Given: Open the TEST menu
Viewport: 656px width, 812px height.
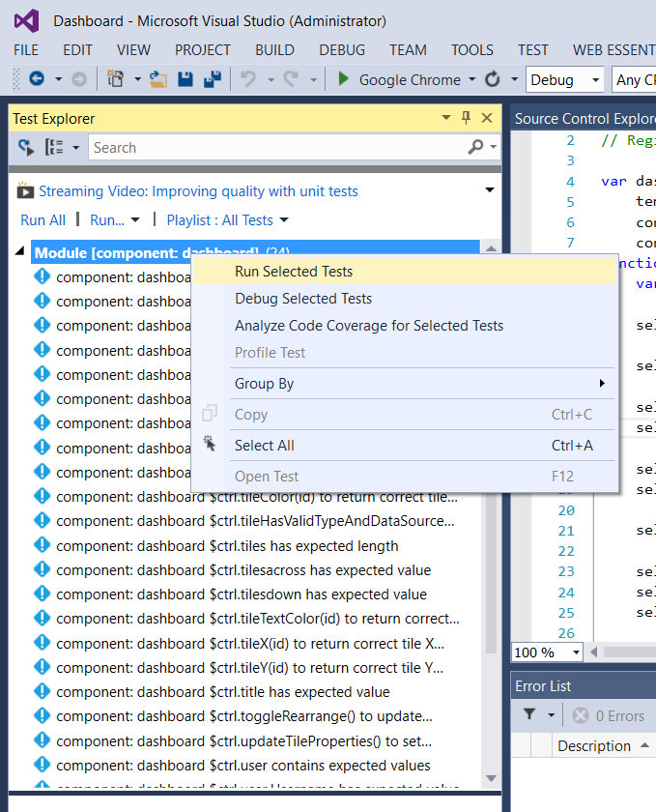Looking at the screenshot, I should click(531, 50).
